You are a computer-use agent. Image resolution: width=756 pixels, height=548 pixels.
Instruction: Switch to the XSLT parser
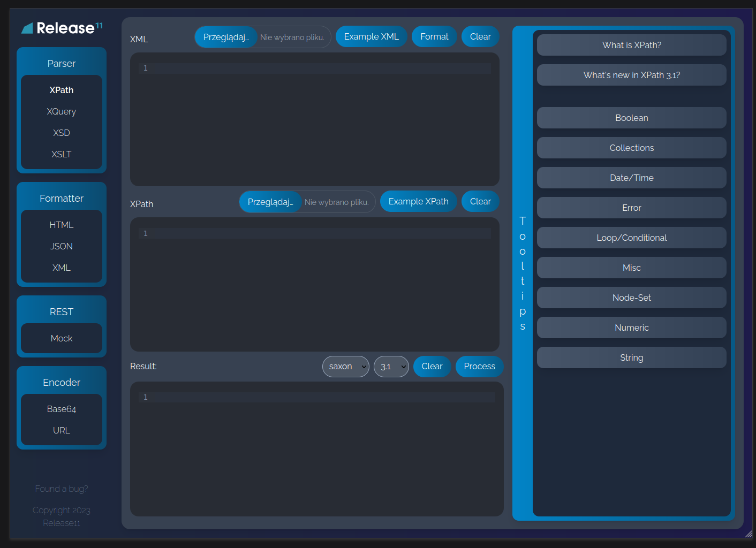(62, 154)
